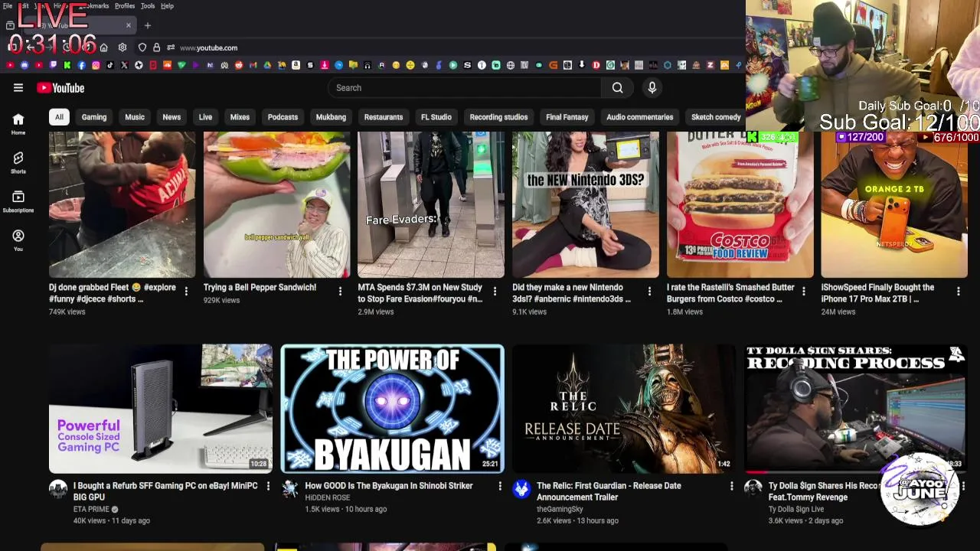Select the Recording studios filter chip
This screenshot has height=551, width=980.
click(x=498, y=117)
